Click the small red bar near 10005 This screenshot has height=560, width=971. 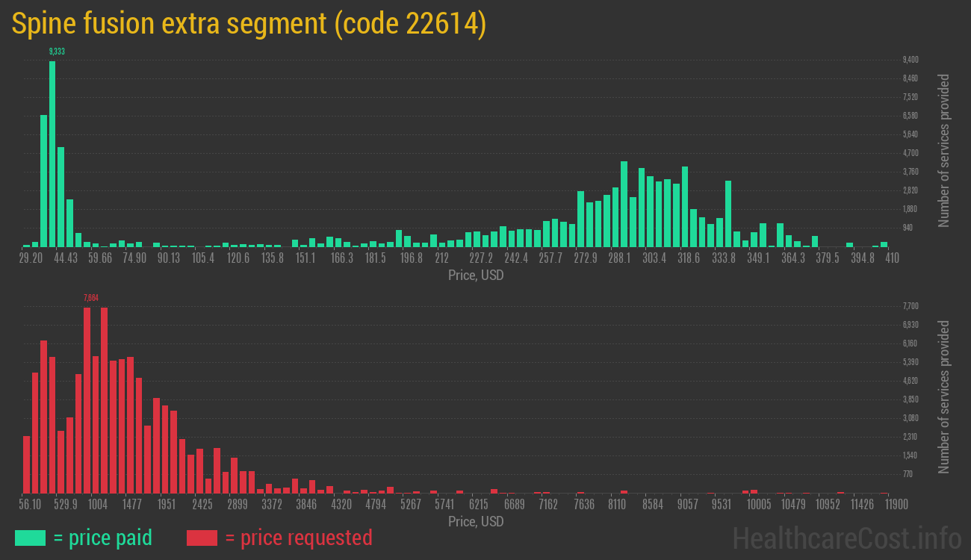pyautogui.click(x=754, y=491)
